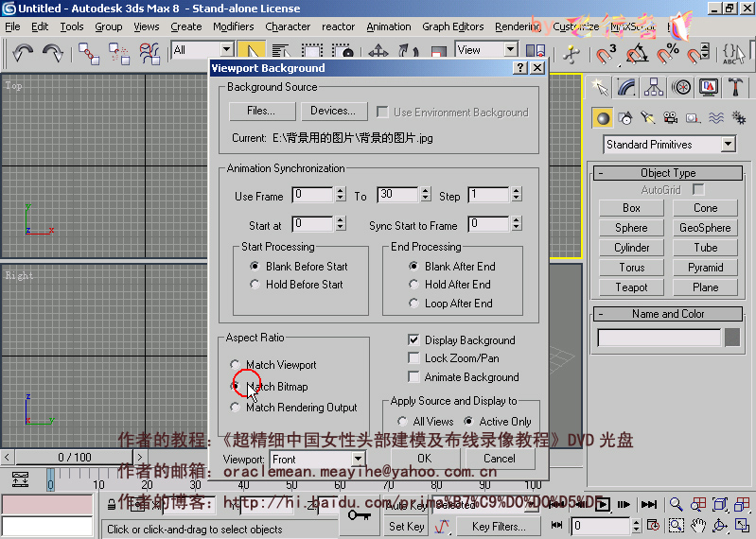The image size is (756, 539).
Task: Open the reactor menu
Action: (338, 26)
